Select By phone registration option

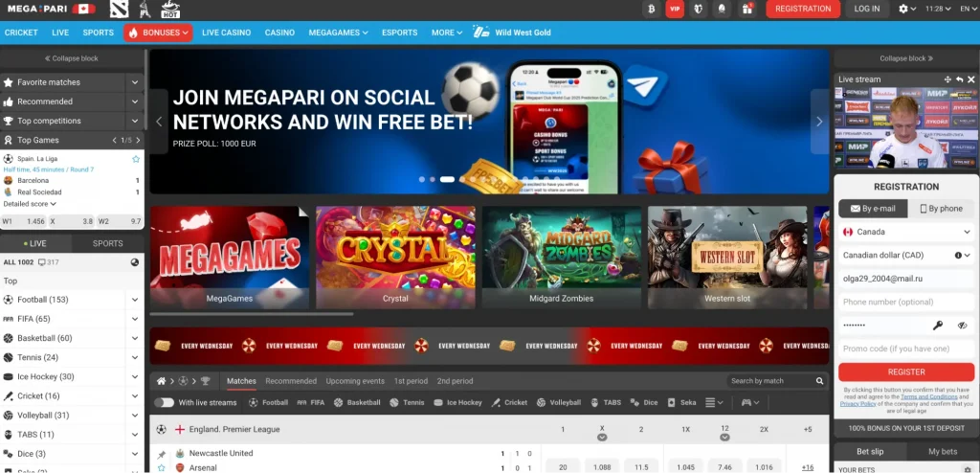tap(941, 209)
